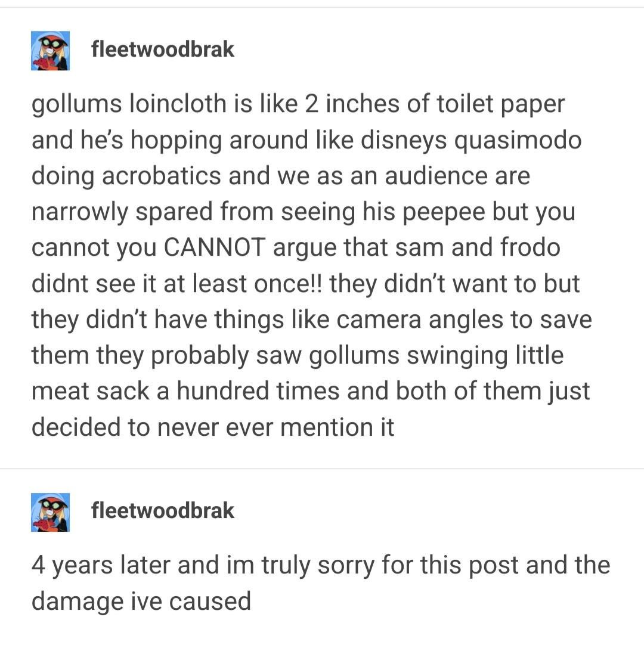Click the phrase 'disneys quasimodo'
This screenshot has height=648, width=644.
pos(471,140)
